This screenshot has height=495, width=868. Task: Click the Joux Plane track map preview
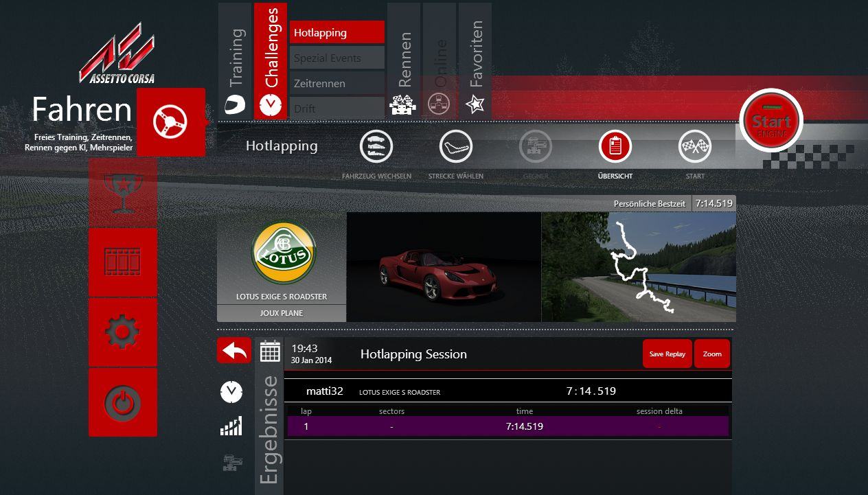639,267
